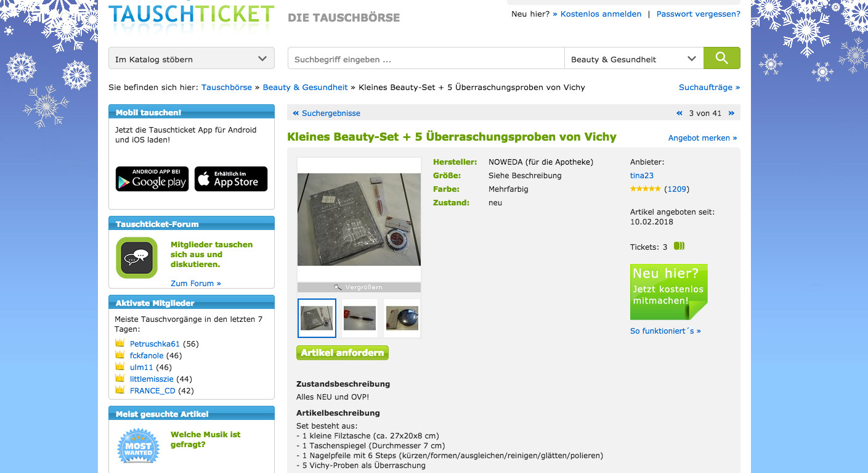The height and width of the screenshot is (473, 868).
Task: Select the third product thumbnail with mirror
Action: (x=402, y=318)
